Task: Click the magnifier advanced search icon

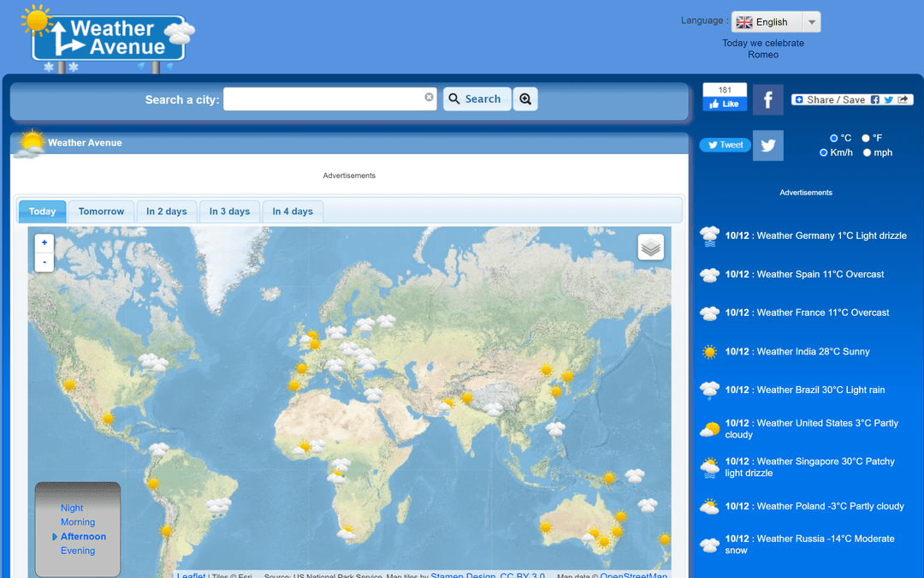Action: click(x=525, y=99)
